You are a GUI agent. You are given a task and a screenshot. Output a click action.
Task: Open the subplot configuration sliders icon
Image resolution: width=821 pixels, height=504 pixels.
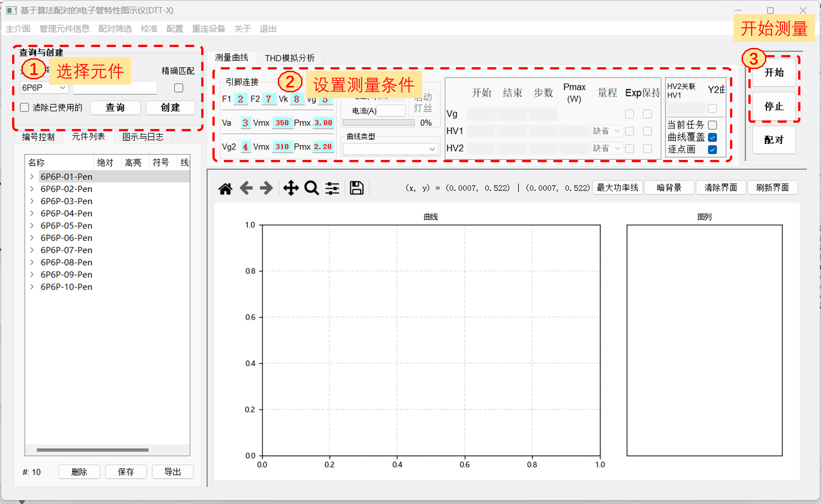click(332, 188)
